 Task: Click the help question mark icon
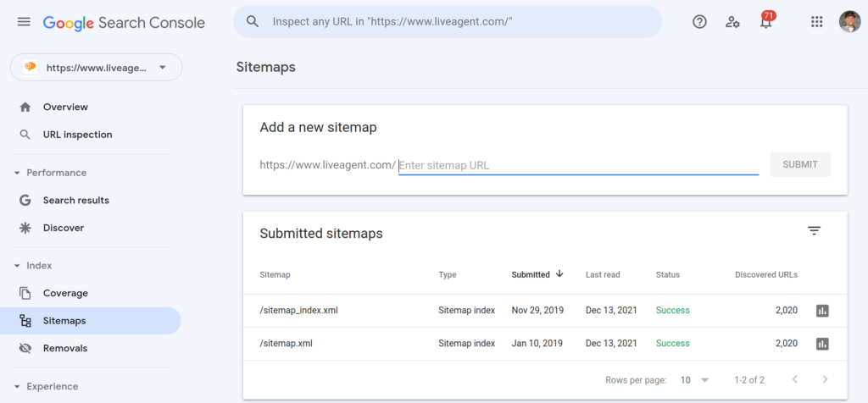(x=699, y=22)
